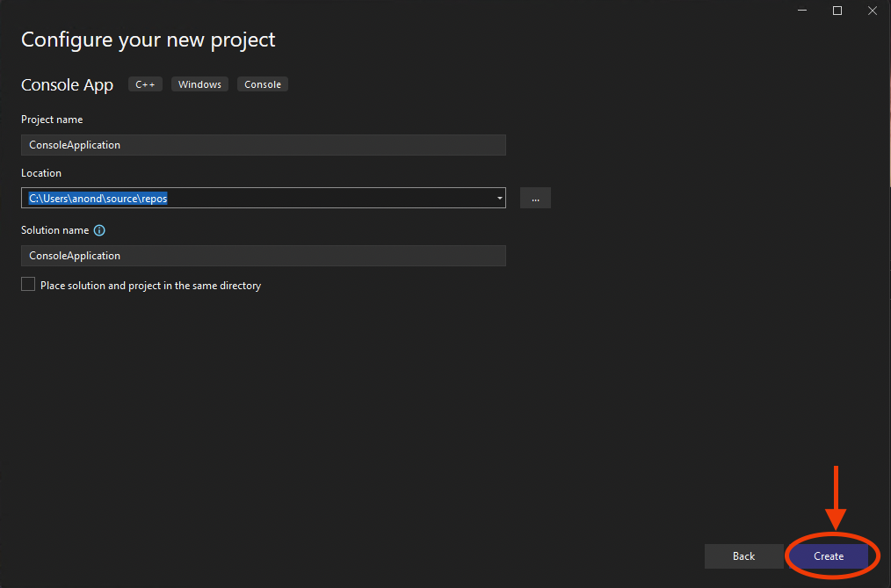Click the Location label
Viewport: 891px width, 588px height.
(41, 173)
